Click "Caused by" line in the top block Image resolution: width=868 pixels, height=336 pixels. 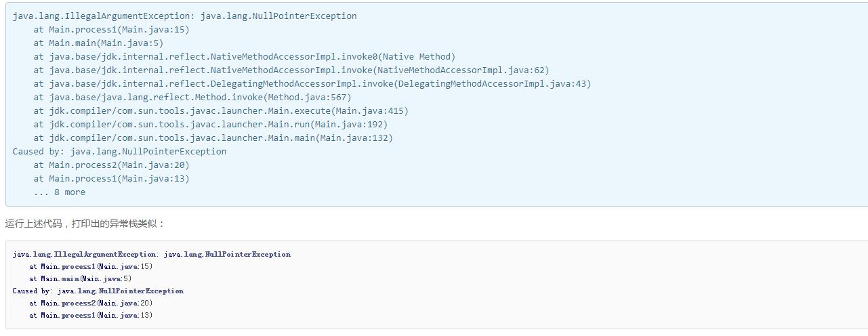119,152
